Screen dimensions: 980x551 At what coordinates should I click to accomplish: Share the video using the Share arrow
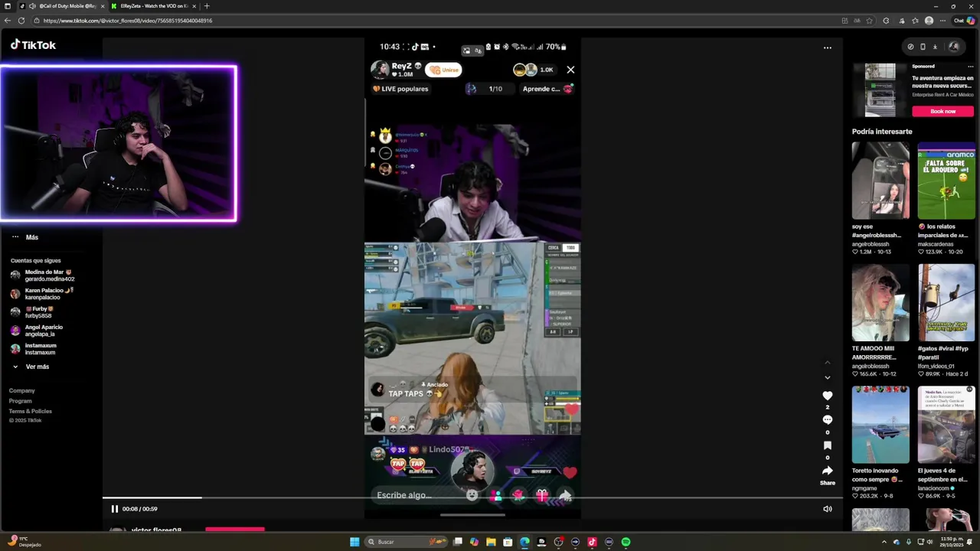pyautogui.click(x=827, y=471)
